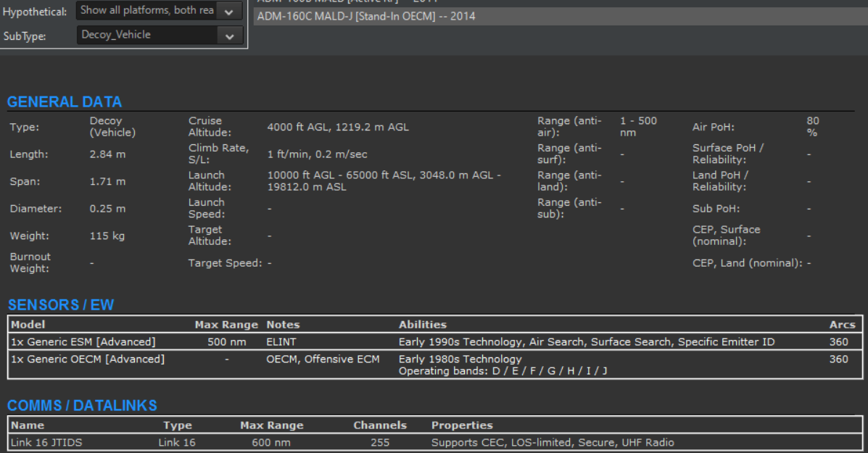Click Operating bands D / E / F text
Image resolution: width=868 pixels, height=453 pixels.
503,370
